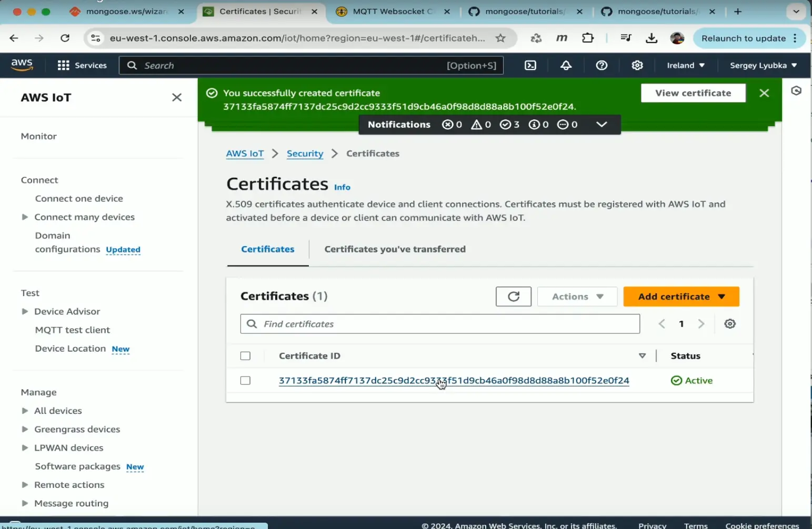812x529 pixels.
Task: Open AWS CloudShell terminal icon
Action: (530, 65)
